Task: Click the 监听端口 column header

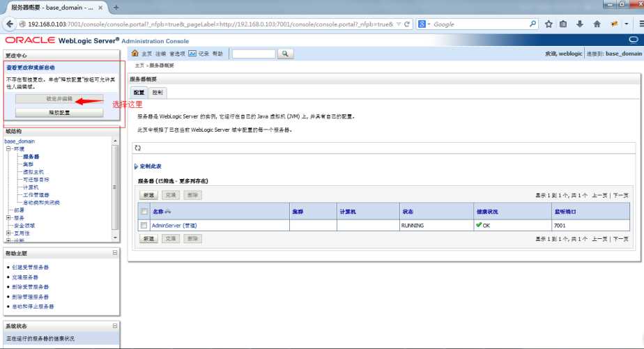Action: (x=565, y=212)
